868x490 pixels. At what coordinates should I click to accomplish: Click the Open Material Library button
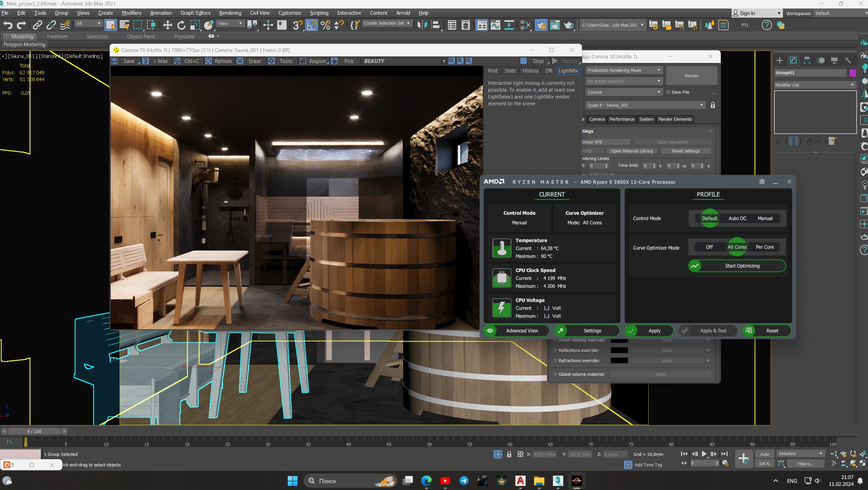click(x=632, y=151)
